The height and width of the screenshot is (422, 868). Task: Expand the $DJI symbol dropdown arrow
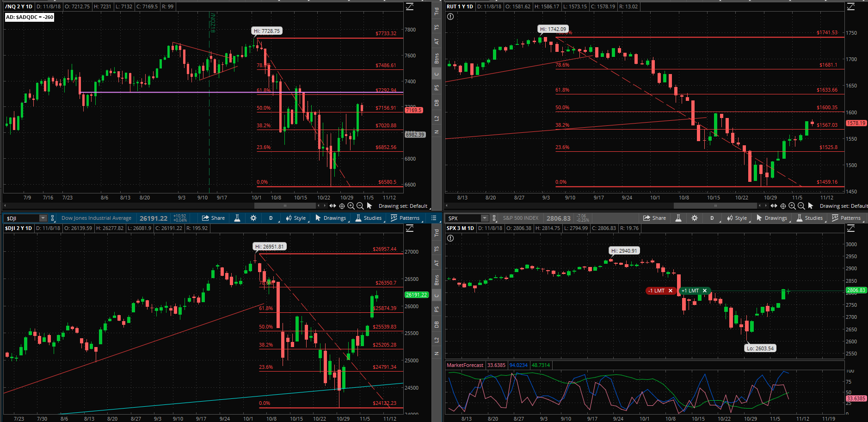(43, 218)
